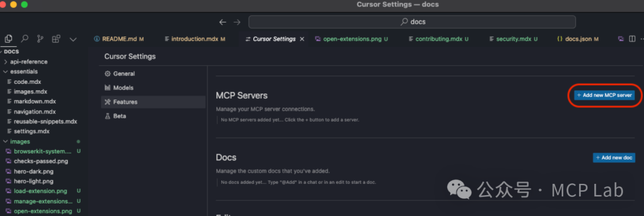The width and height of the screenshot is (644, 216).
Task: Open Beta settings section
Action: [x=153, y=116]
